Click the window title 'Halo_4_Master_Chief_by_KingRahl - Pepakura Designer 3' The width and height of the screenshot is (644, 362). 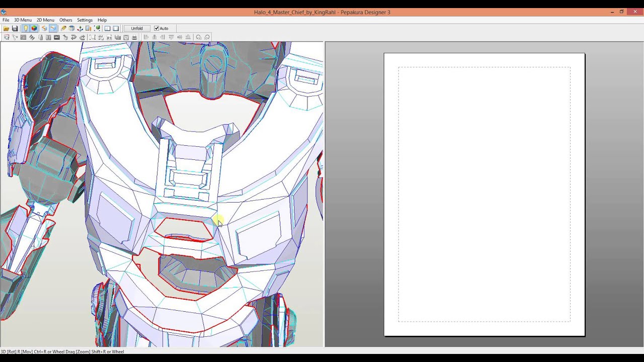click(x=322, y=12)
